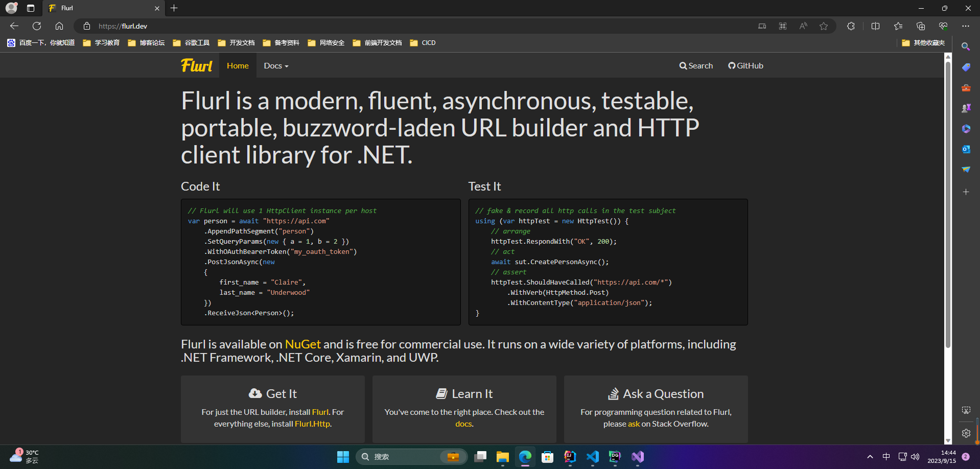Add a sidebar app with plus icon
980x469 pixels.
pos(966,192)
